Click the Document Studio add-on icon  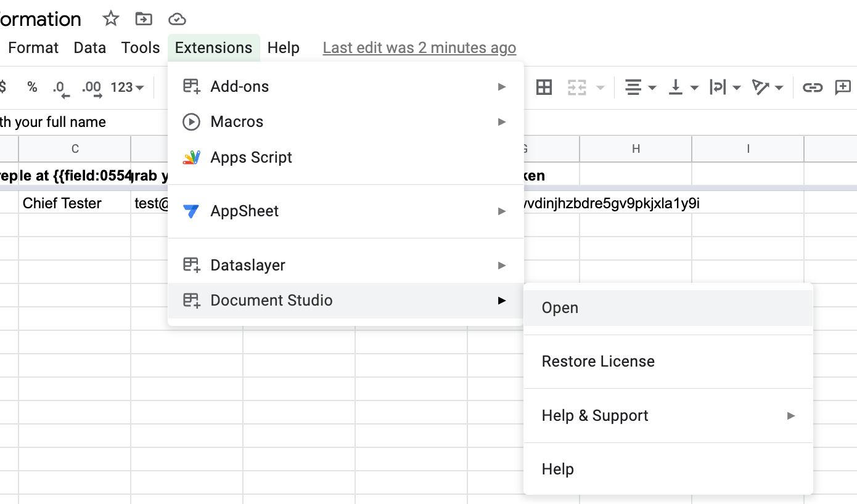[192, 300]
